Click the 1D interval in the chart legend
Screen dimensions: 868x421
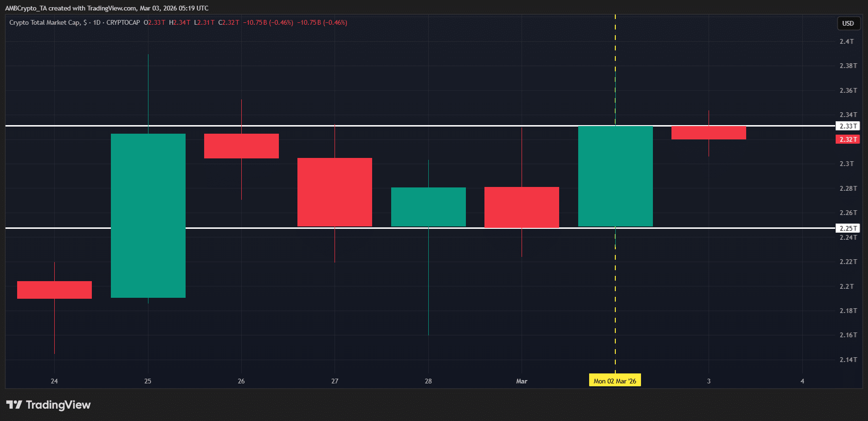(x=97, y=22)
